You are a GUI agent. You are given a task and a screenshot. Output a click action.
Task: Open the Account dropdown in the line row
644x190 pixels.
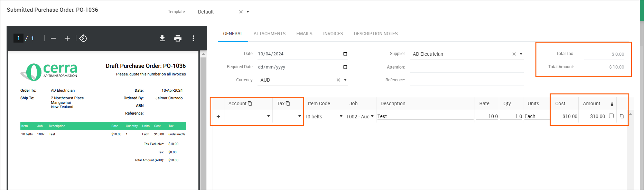point(269,116)
